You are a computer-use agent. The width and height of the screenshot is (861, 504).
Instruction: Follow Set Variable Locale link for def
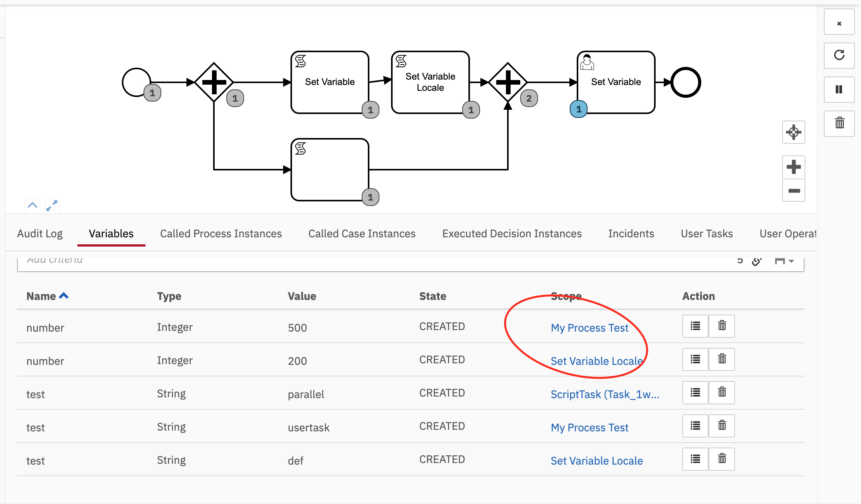point(596,461)
